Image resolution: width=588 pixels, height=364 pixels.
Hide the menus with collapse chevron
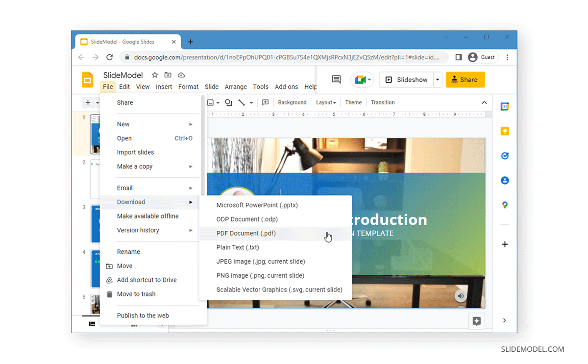coord(484,102)
